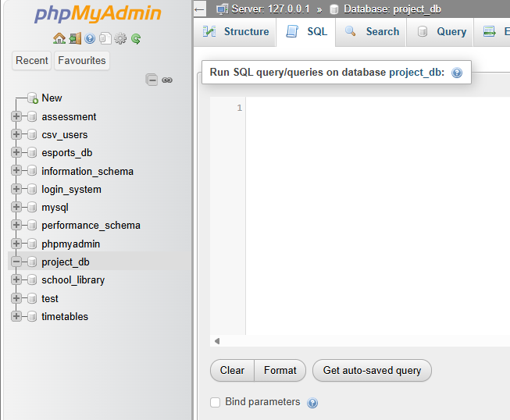The width and height of the screenshot is (510, 420).
Task: Click the server icon in breadcrumb
Action: [x=222, y=9]
